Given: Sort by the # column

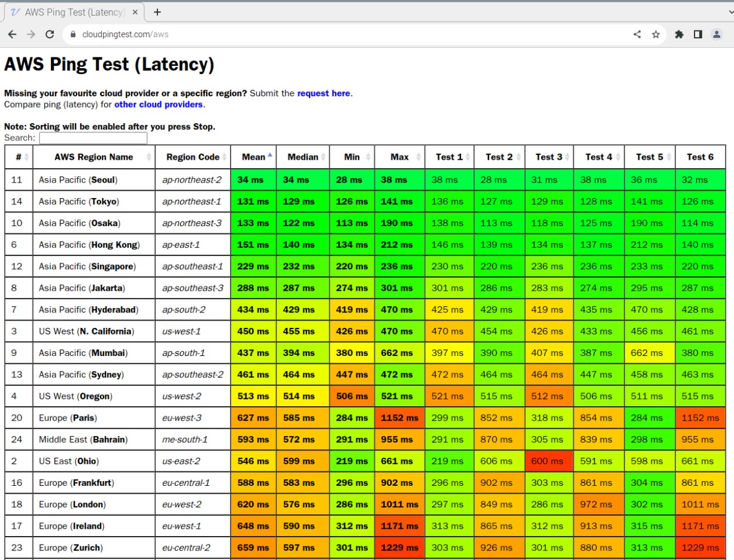Looking at the screenshot, I should (19, 157).
